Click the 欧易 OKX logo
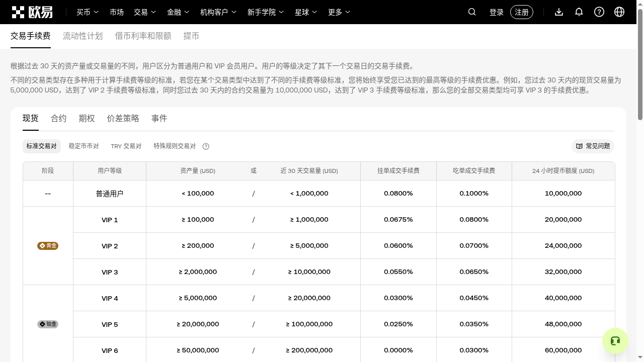Image resolution: width=644 pixels, height=362 pixels. pyautogui.click(x=32, y=12)
